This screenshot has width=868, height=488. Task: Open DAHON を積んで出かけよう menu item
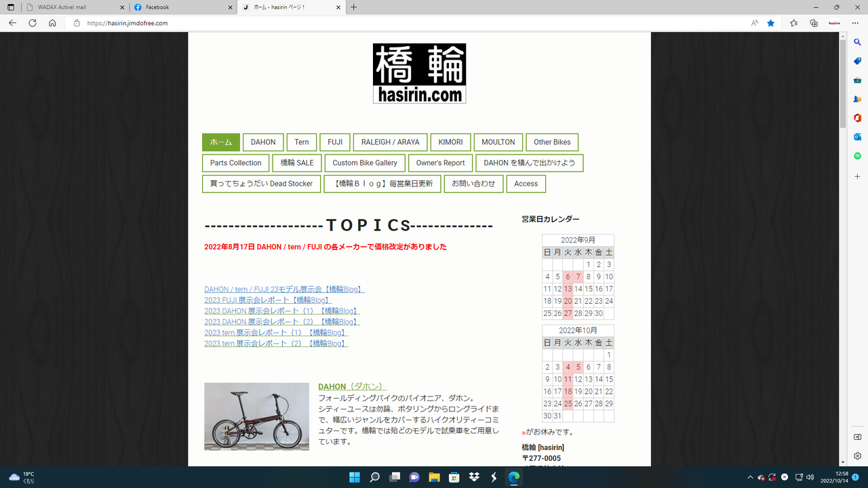coord(530,163)
